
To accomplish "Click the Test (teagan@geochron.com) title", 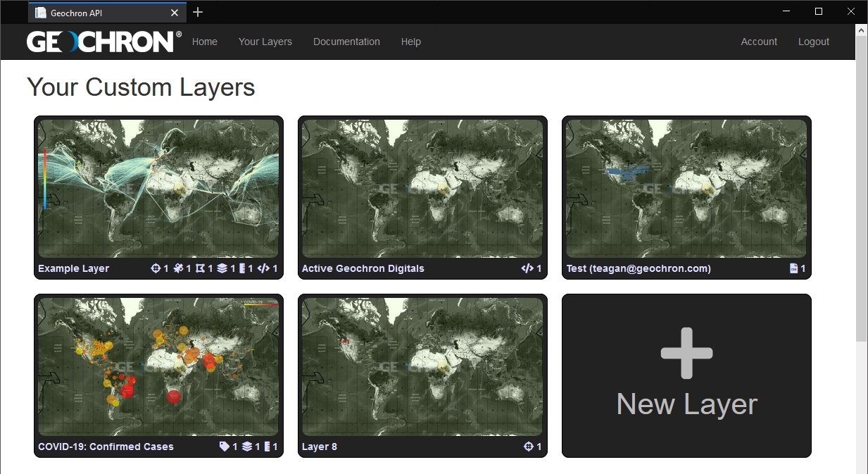I will point(639,268).
